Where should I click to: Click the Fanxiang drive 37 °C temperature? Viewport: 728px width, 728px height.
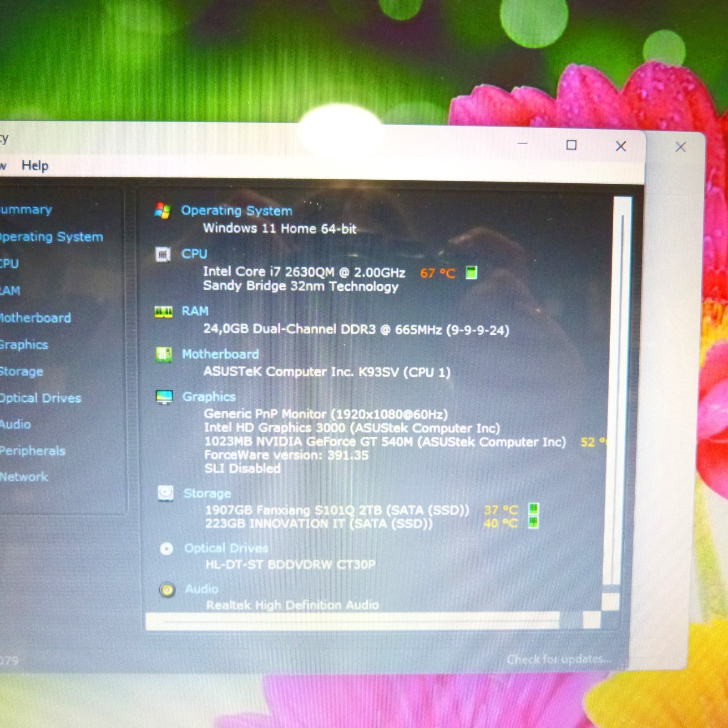coord(501,510)
